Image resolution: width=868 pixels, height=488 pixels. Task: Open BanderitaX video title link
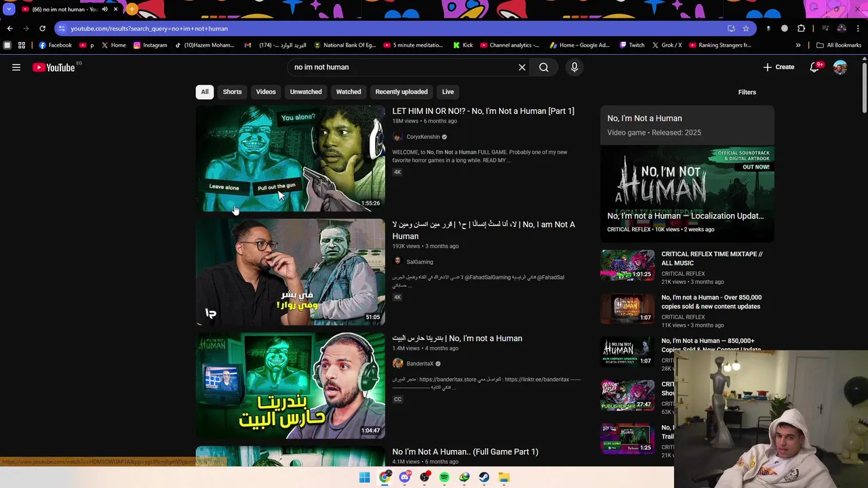[457, 338]
